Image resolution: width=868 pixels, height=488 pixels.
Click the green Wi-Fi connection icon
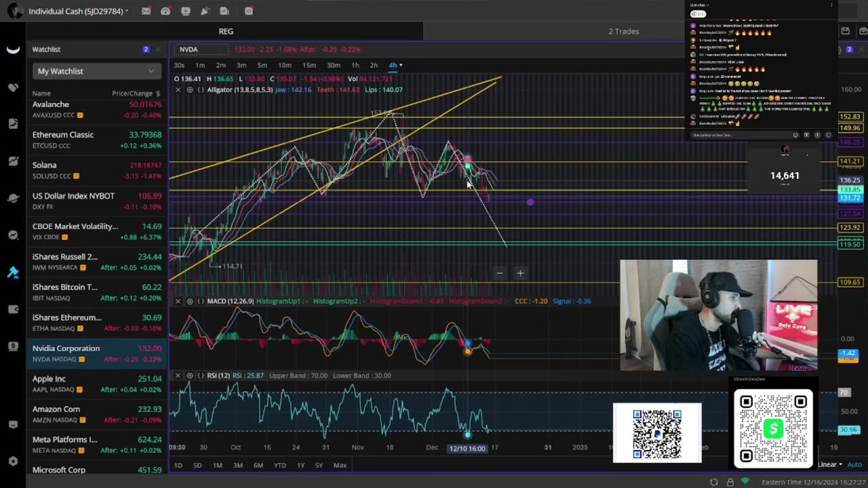(745, 482)
